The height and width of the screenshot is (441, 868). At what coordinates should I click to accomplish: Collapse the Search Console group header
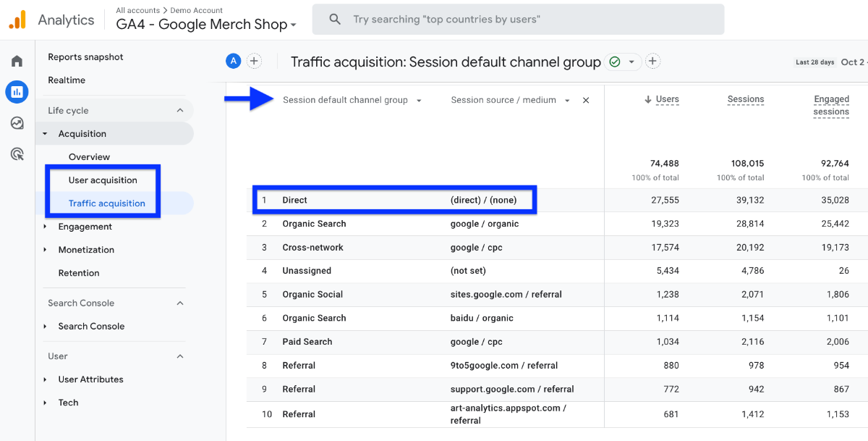pyautogui.click(x=180, y=303)
